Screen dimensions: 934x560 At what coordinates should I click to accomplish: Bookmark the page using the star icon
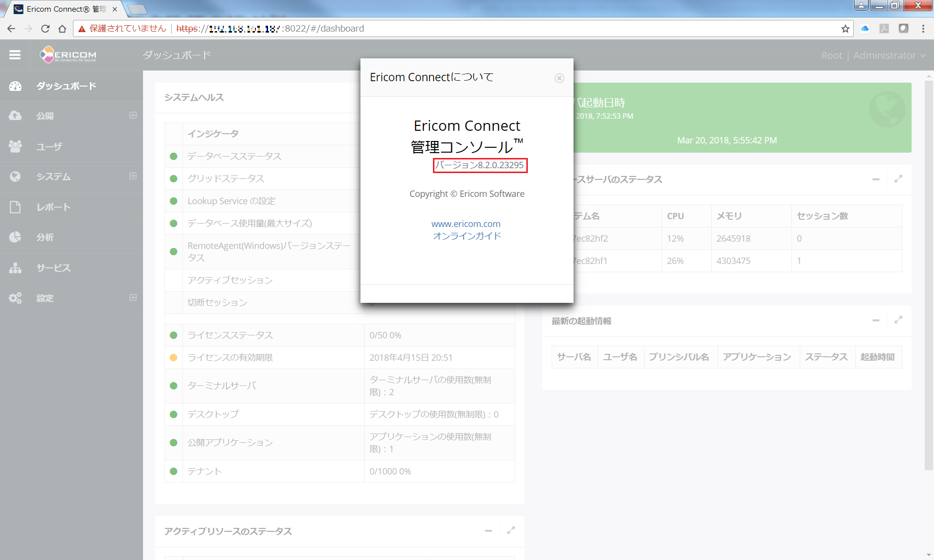pyautogui.click(x=845, y=28)
